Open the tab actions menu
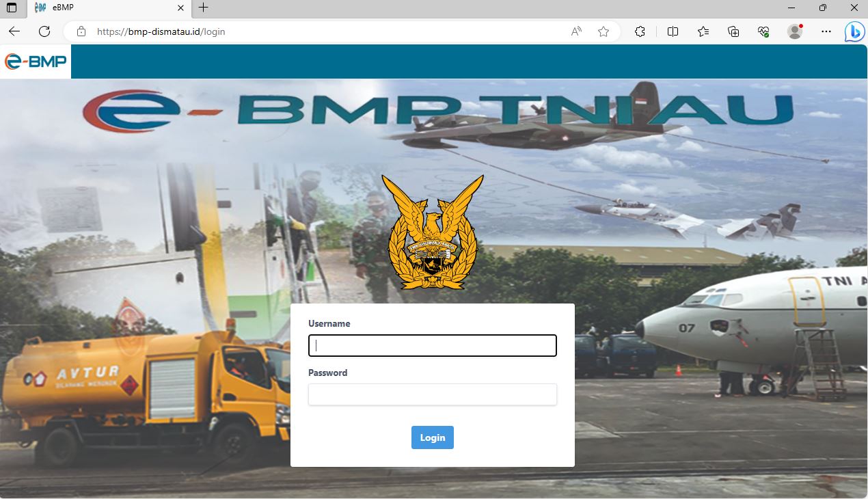Image resolution: width=868 pixels, height=499 pixels. pos(12,8)
